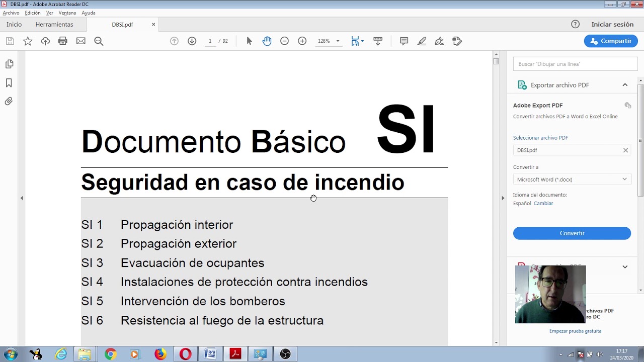Click Seleccionar archivo PDF link
The width and height of the screenshot is (644, 362).
point(540,138)
